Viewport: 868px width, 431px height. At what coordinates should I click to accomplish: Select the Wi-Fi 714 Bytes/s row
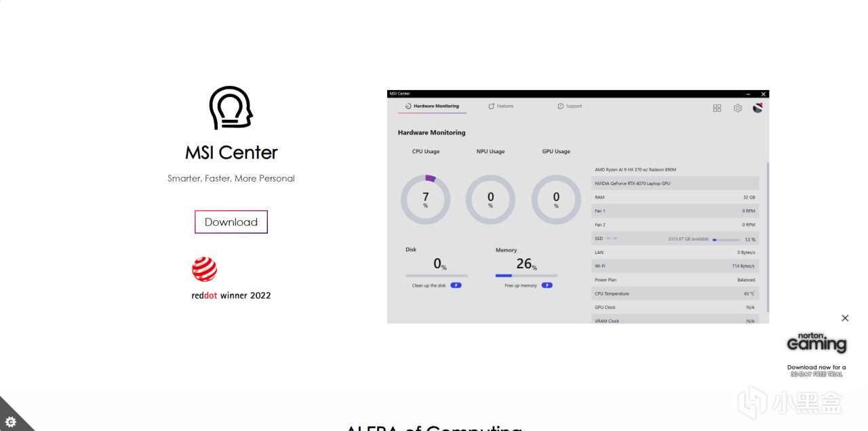[675, 266]
